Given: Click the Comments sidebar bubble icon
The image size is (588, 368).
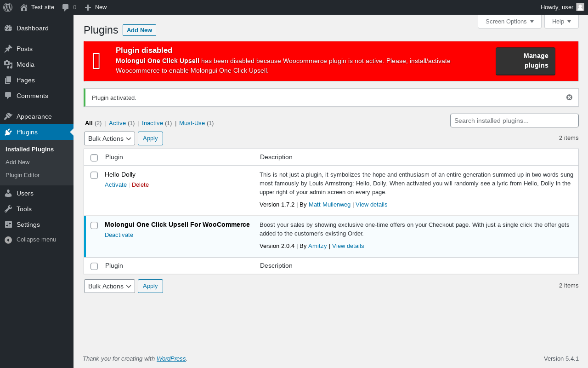Looking at the screenshot, I should pyautogui.click(x=8, y=96).
